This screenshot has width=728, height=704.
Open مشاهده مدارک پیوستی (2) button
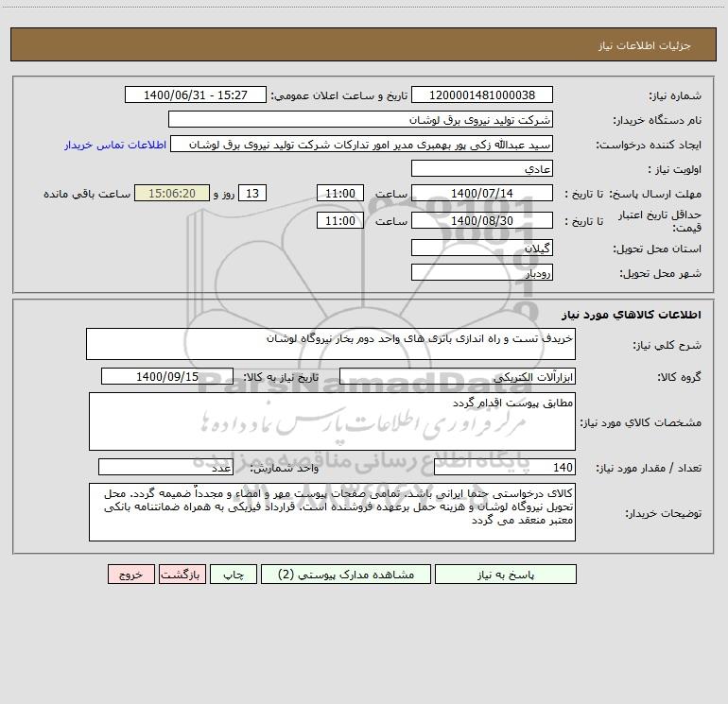(x=346, y=574)
